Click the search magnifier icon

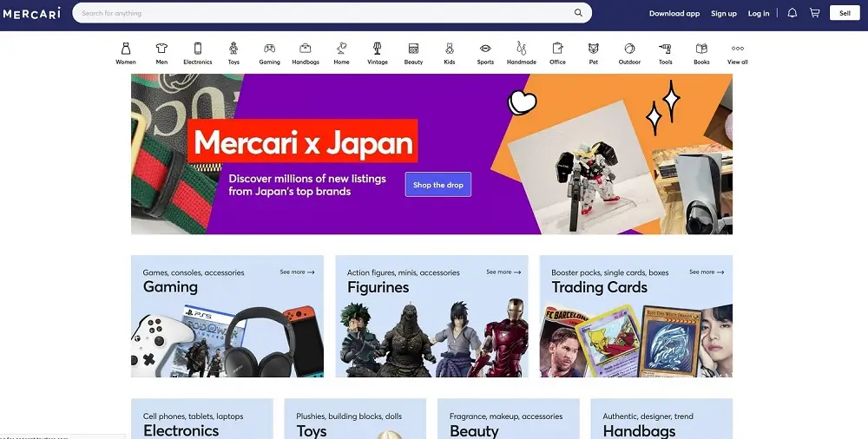coord(578,13)
